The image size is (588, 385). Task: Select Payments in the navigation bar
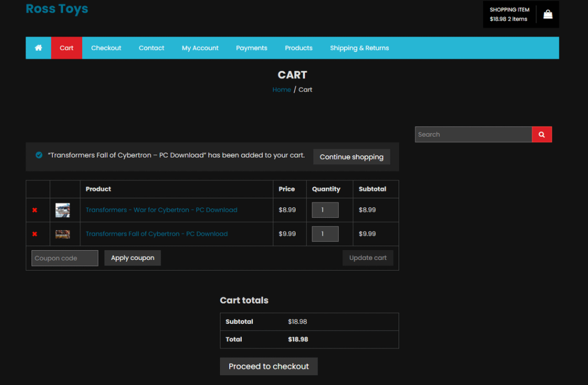point(252,48)
